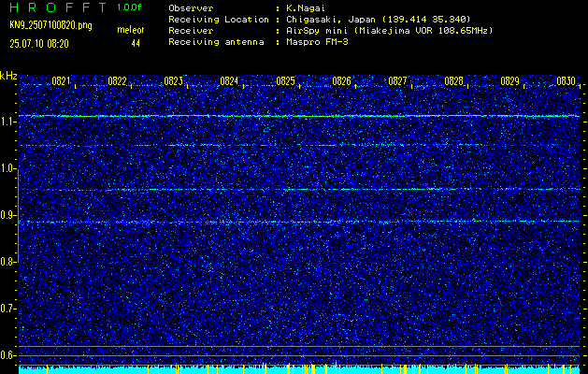
Task: Click the Receiving Location label
Action: pyautogui.click(x=219, y=20)
